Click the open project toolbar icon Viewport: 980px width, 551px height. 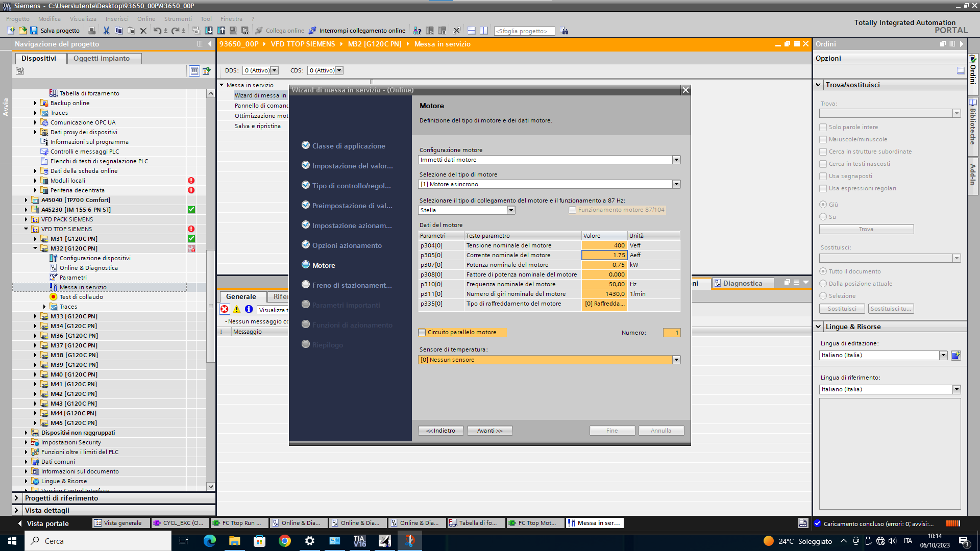pos(22,31)
